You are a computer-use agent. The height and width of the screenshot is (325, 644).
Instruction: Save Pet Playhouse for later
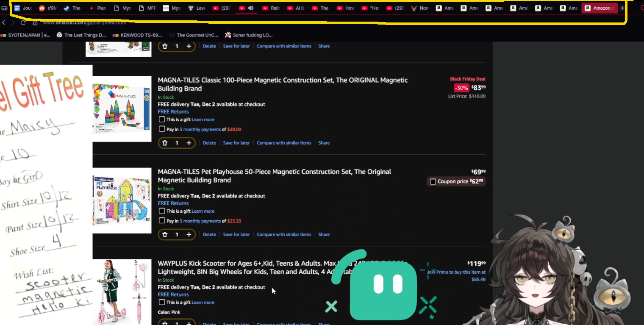236,235
